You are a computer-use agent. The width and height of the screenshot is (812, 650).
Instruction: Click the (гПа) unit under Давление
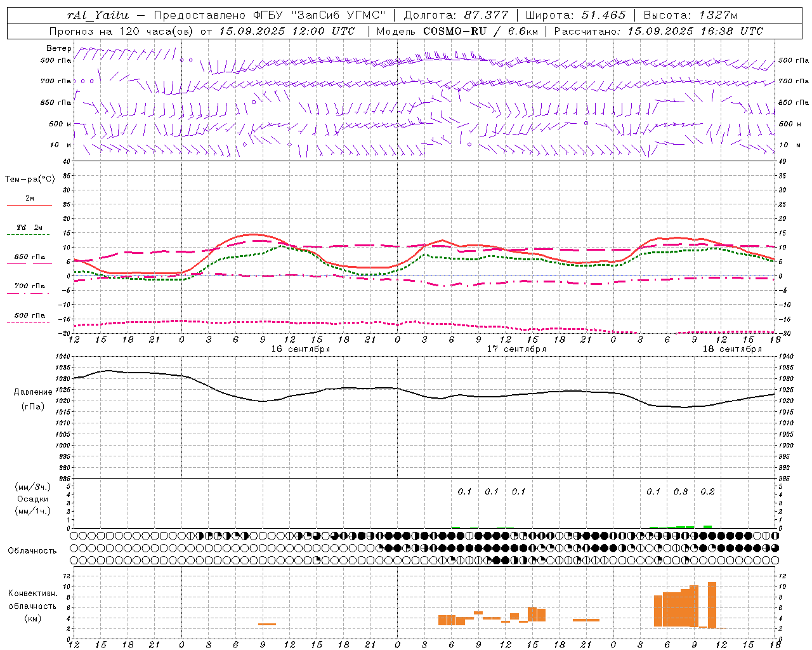click(x=33, y=407)
